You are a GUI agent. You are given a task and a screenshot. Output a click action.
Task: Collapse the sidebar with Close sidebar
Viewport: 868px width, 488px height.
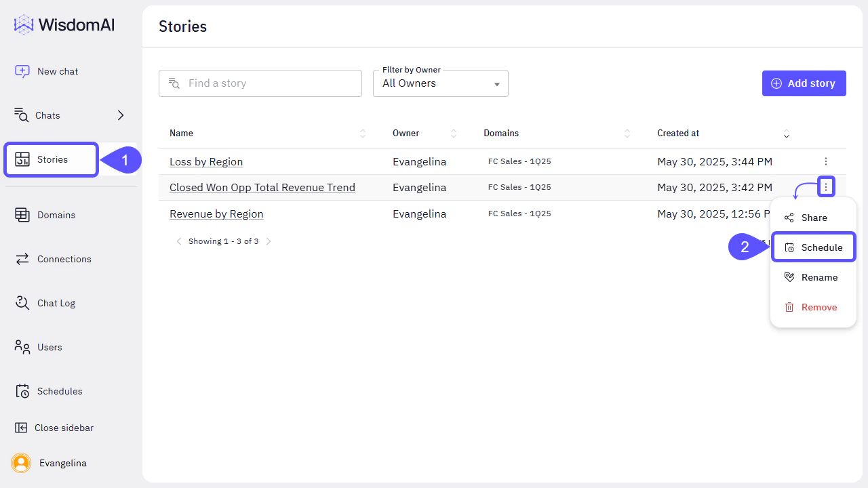[x=21, y=428]
